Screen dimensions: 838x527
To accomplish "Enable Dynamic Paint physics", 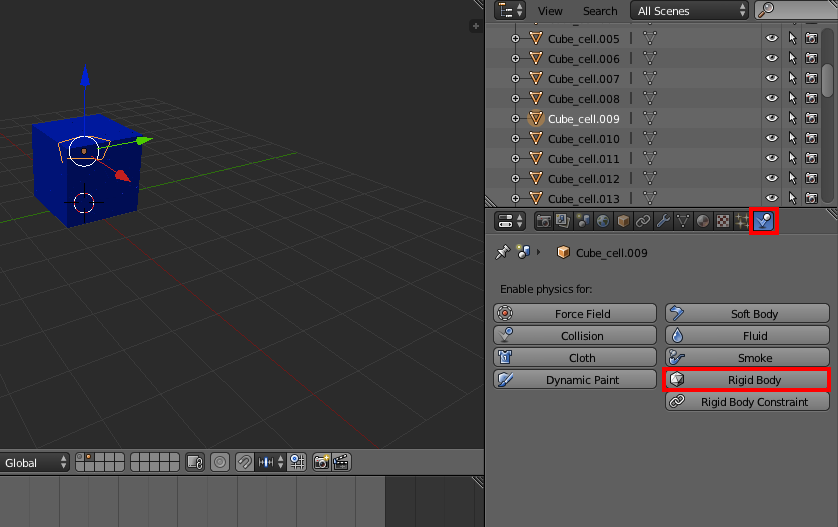I will click(x=575, y=379).
